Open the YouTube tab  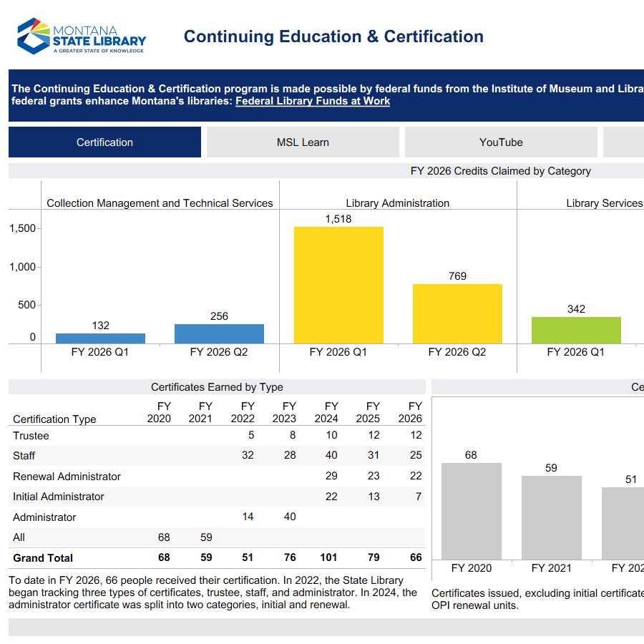tap(501, 142)
